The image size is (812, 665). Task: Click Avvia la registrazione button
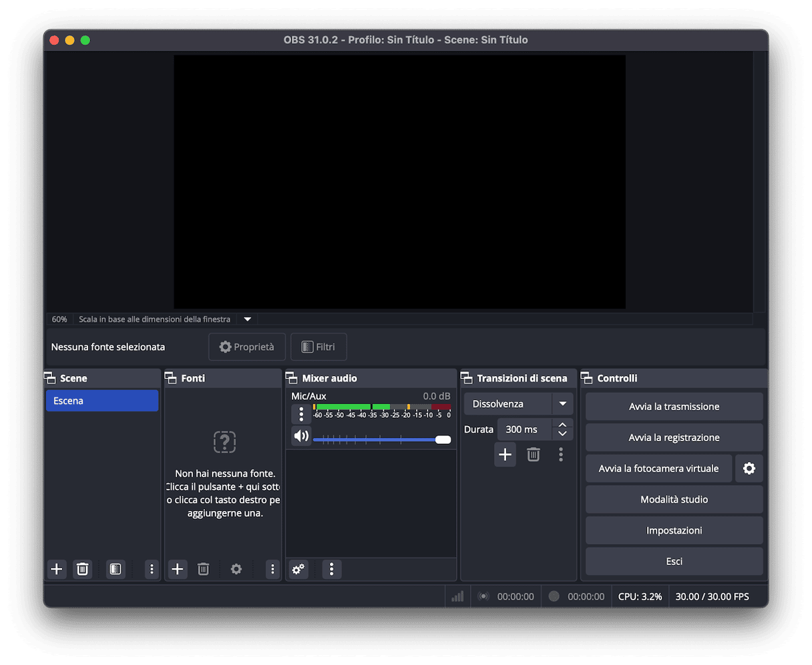click(674, 438)
